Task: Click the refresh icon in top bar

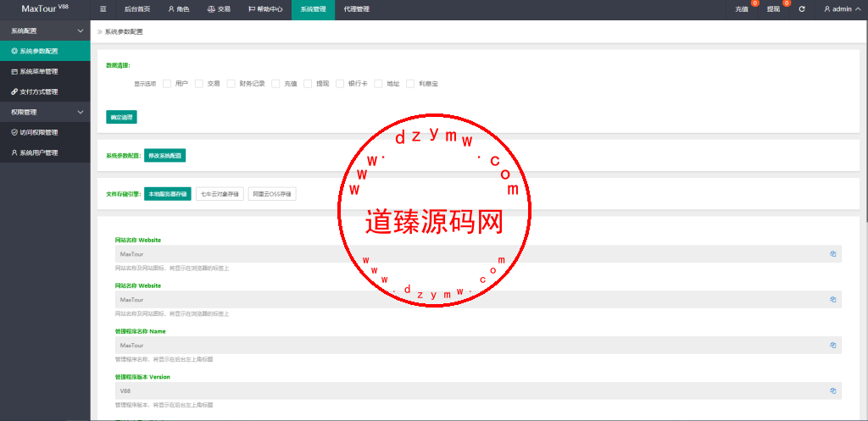Action: tap(802, 9)
